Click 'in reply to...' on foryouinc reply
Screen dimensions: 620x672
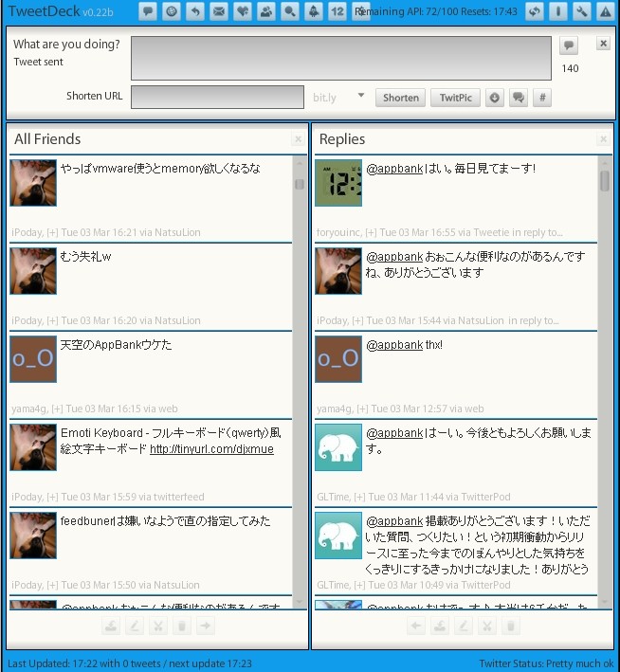[538, 232]
